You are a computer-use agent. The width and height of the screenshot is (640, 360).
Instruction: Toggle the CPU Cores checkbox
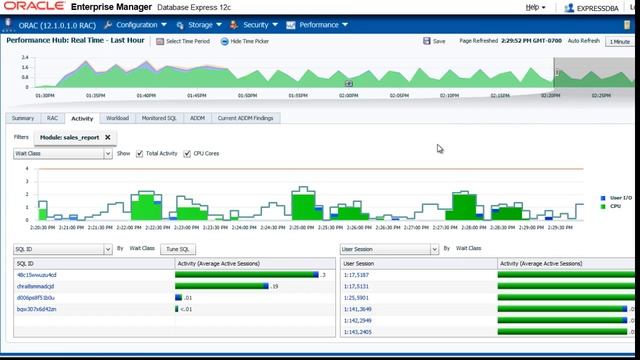pos(187,153)
